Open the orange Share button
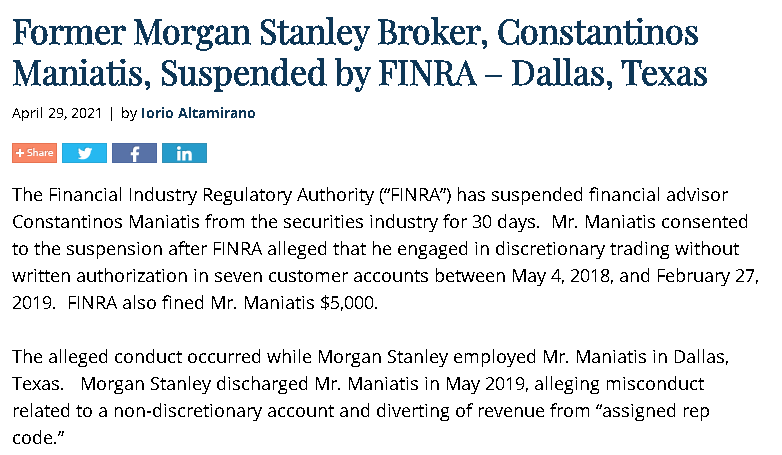This screenshot has width=782, height=455. tap(34, 153)
